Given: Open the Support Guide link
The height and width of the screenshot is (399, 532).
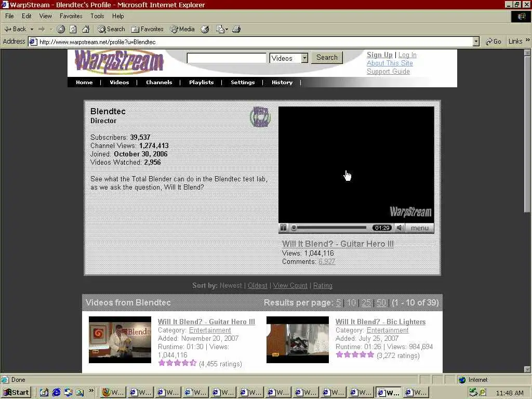Looking at the screenshot, I should pyautogui.click(x=388, y=71).
